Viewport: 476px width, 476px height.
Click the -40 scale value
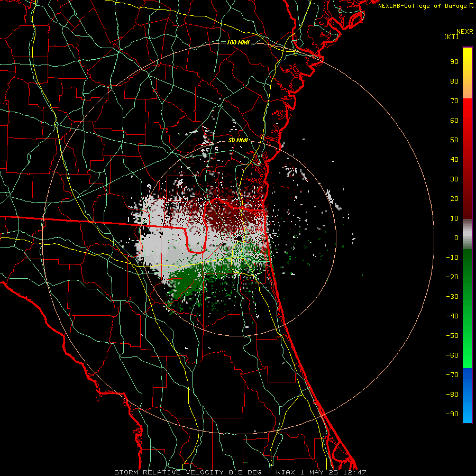[x=452, y=316]
